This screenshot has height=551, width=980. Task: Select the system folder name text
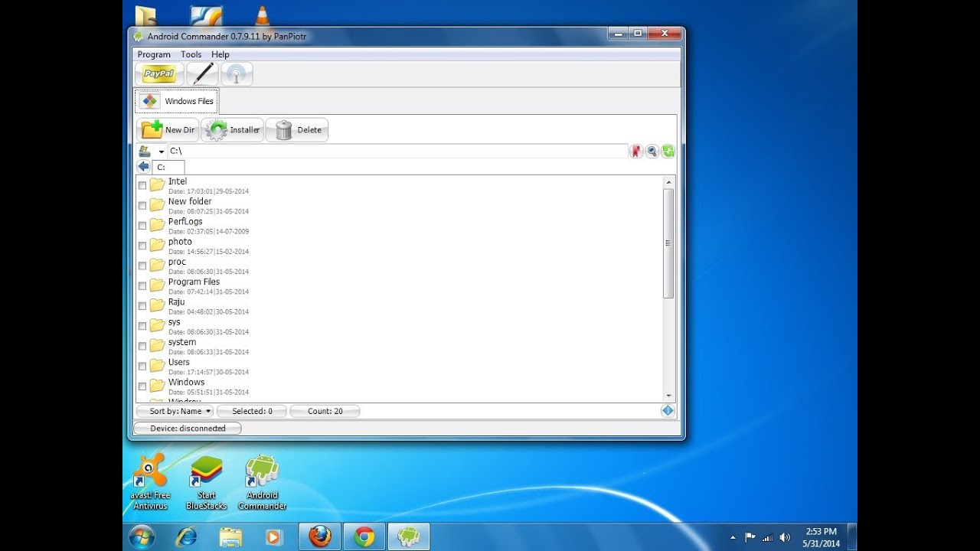point(182,342)
